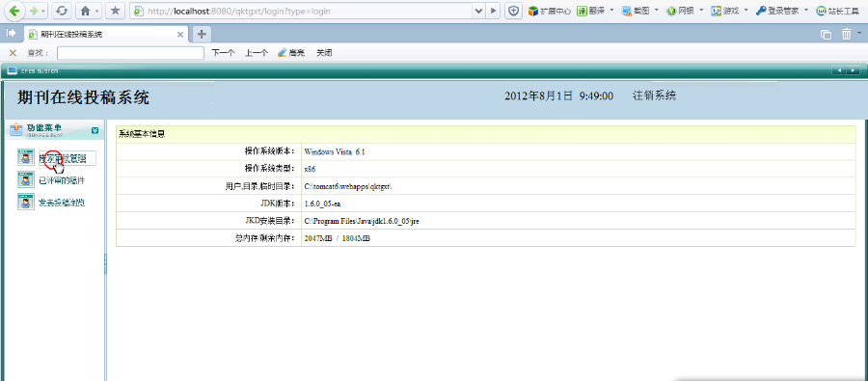Collapse the 功能菜单 panel chevron
The width and height of the screenshot is (868, 381).
pyautogui.click(x=95, y=130)
